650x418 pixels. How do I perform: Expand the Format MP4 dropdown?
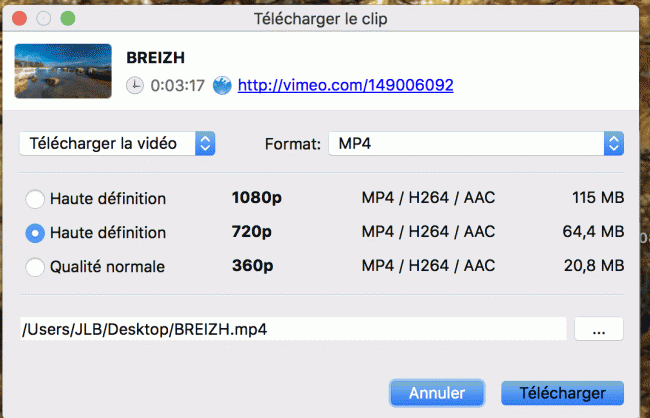click(x=476, y=143)
